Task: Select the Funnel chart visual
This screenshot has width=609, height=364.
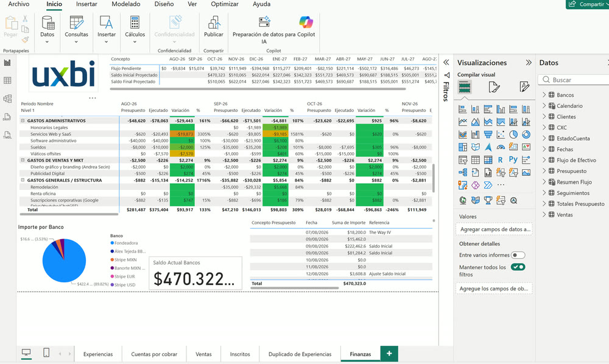Action: tap(488, 135)
